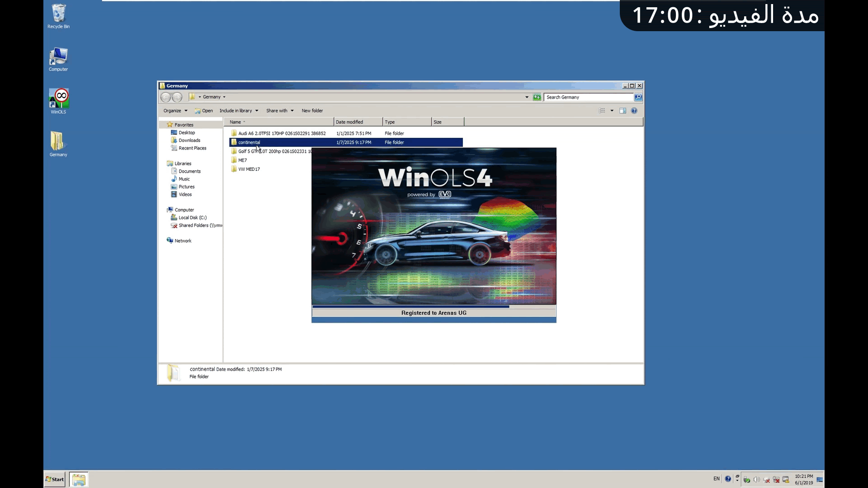Click the refresh icon beside address bar
The width and height of the screenshot is (868, 488).
click(x=537, y=97)
